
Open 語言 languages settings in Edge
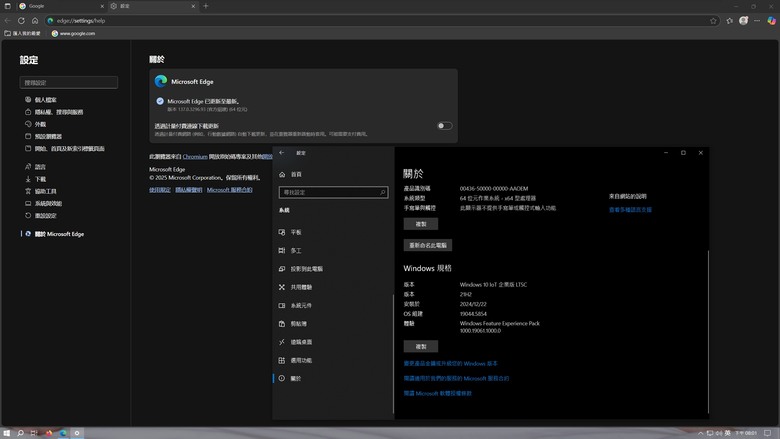tap(35, 167)
